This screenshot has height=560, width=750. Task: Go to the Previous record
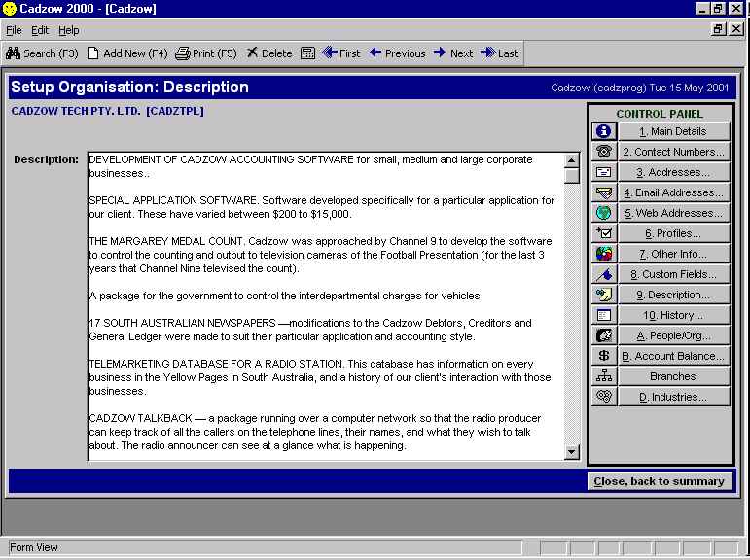(x=398, y=53)
